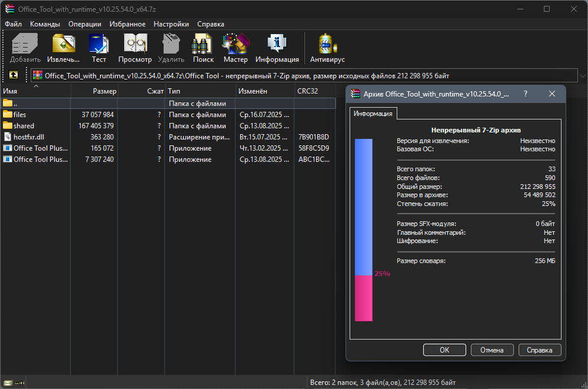Select the "files" folder name
Screen dimensions: 588x389
click(20, 114)
